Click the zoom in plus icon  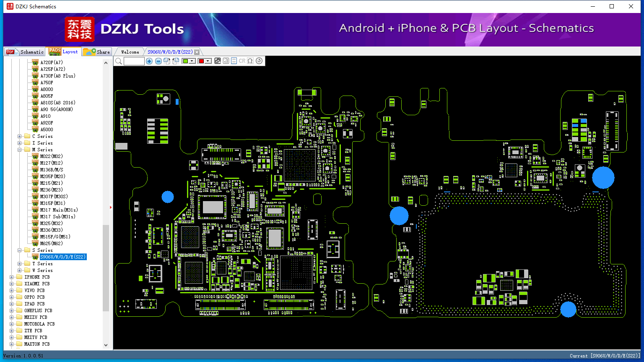point(149,61)
